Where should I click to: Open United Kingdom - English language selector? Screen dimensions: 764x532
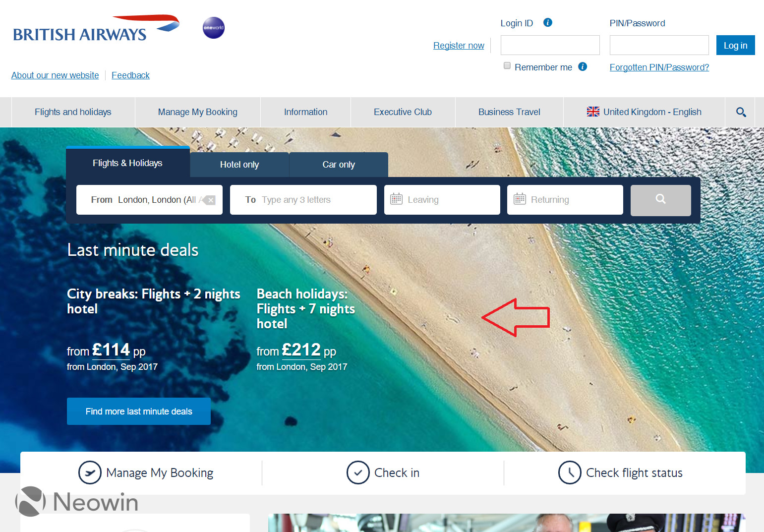point(644,112)
